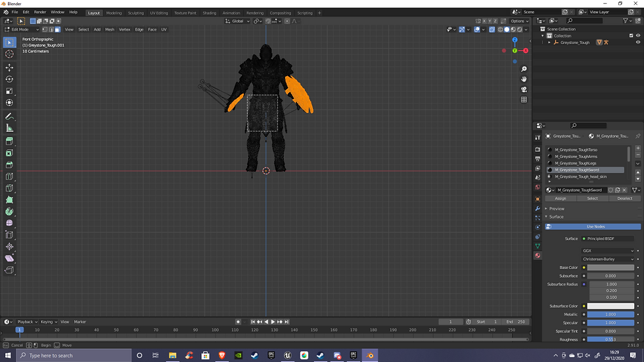Select the Loop Cut tool

coord(9,177)
